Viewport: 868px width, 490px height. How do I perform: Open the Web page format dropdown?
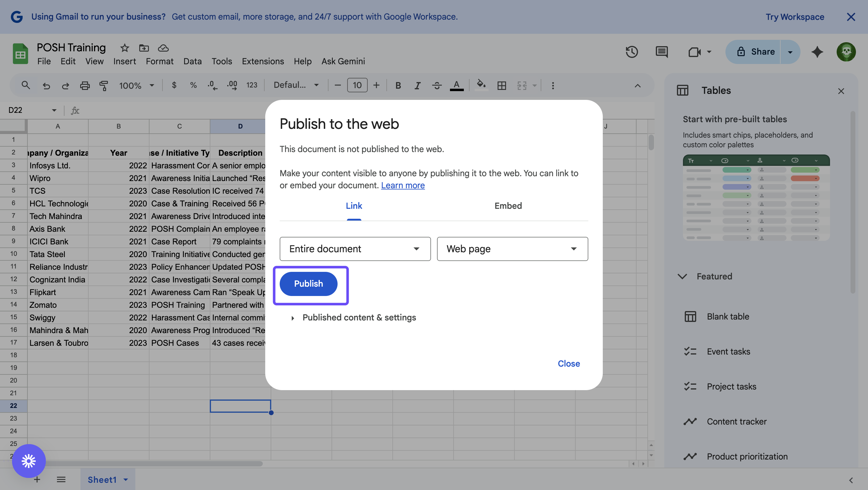pos(512,249)
